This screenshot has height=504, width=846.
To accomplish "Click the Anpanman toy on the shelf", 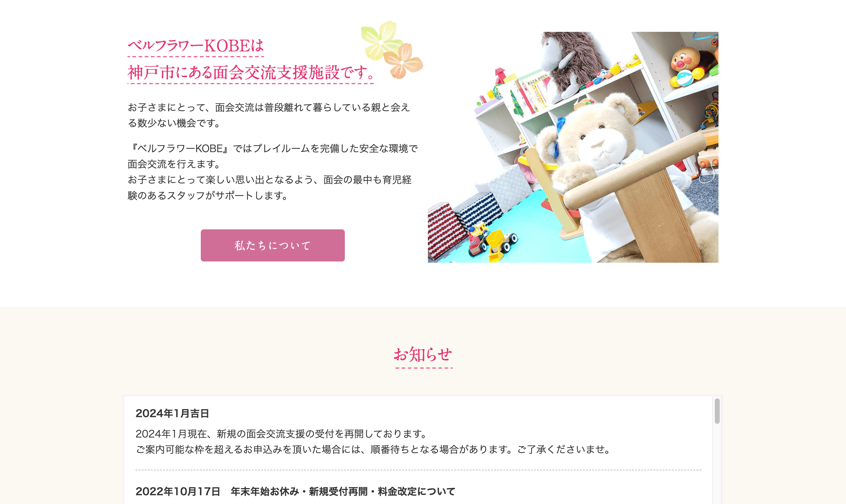I will (x=687, y=65).
